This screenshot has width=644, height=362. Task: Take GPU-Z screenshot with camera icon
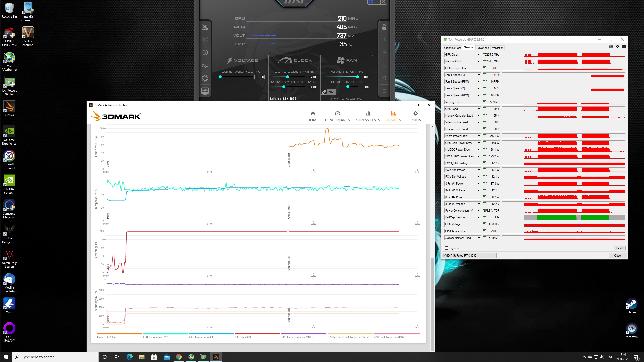coord(611,47)
